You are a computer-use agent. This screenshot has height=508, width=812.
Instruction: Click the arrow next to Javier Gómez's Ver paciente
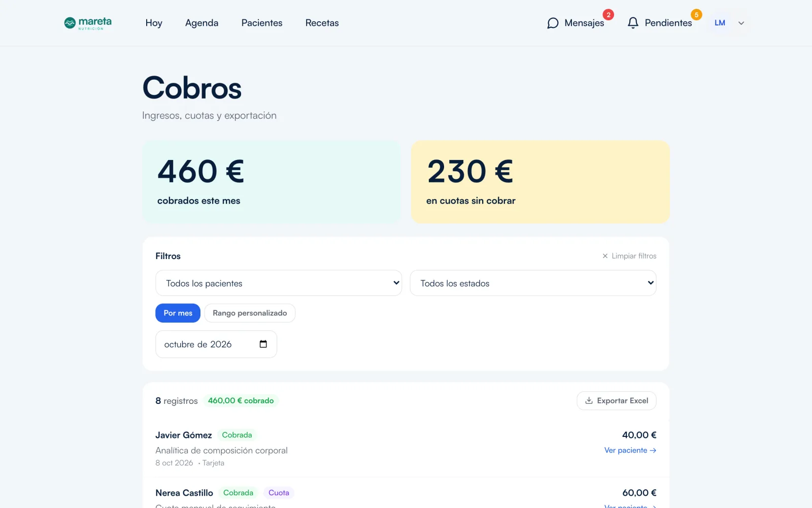653,451
